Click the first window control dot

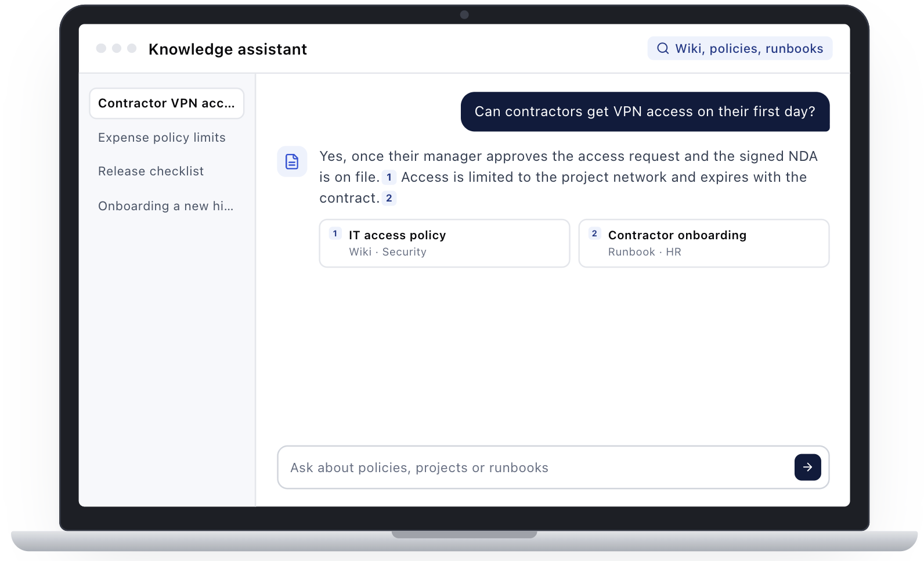coord(101,48)
